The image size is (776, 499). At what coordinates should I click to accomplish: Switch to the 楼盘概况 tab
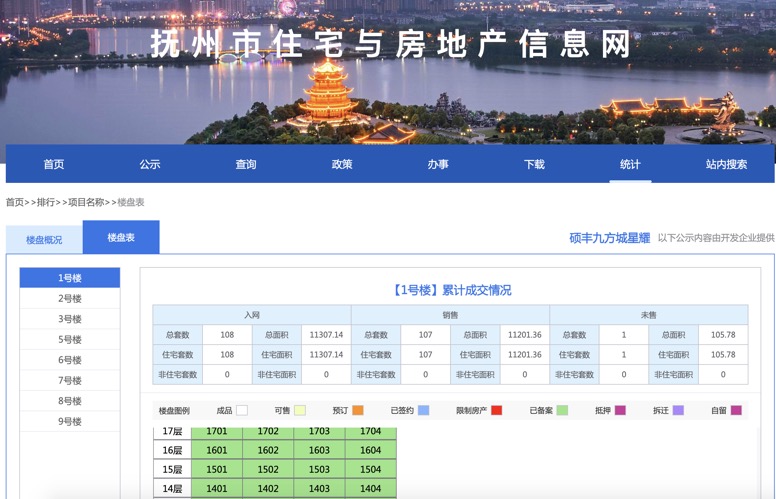coord(44,240)
